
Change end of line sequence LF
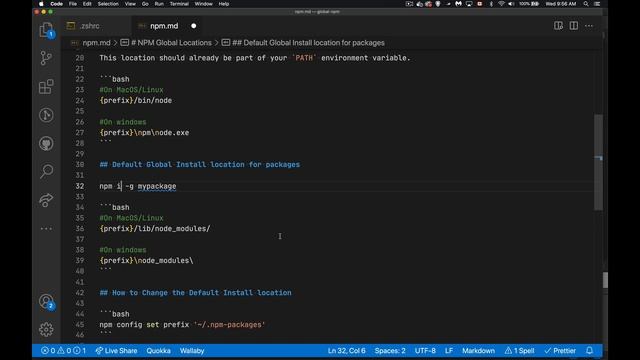(x=449, y=351)
